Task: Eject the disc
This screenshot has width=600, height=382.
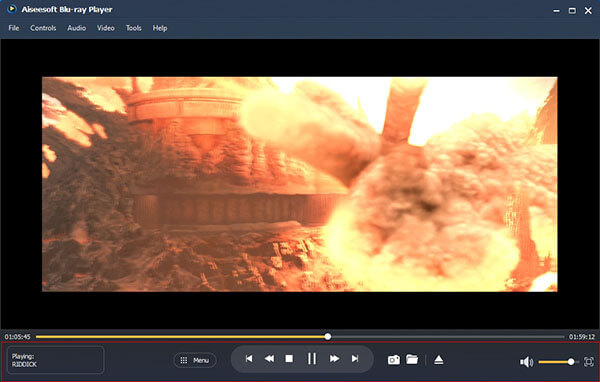Action: 439,360
